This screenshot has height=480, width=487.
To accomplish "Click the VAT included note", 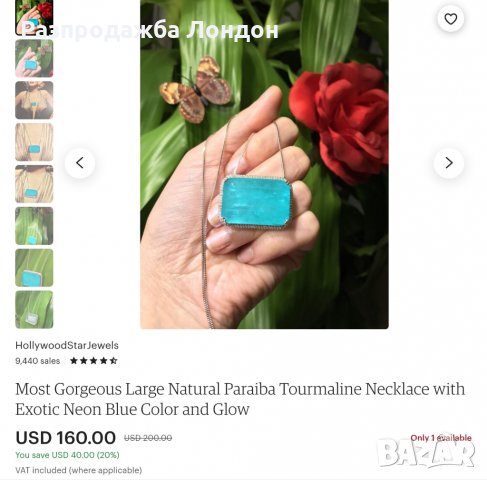I will (x=79, y=470).
